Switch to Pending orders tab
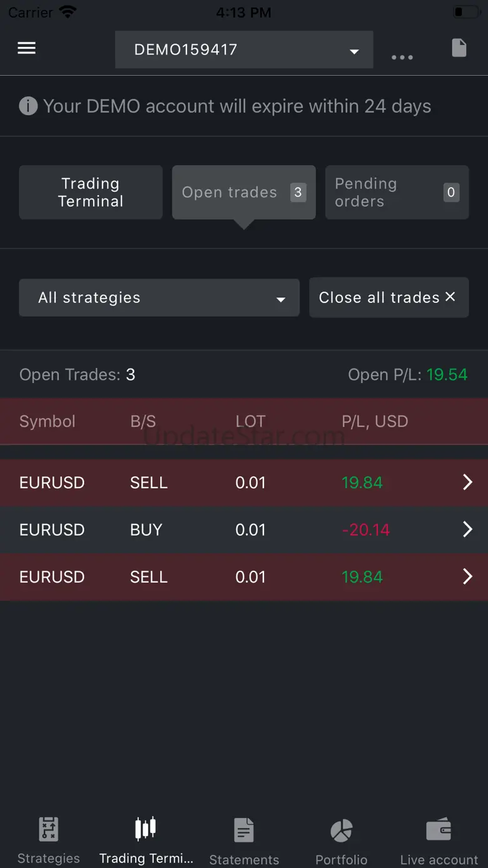 pos(397,192)
